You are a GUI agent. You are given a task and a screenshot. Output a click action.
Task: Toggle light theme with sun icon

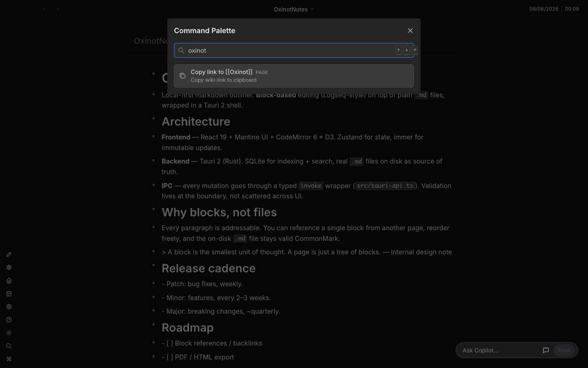(9, 333)
